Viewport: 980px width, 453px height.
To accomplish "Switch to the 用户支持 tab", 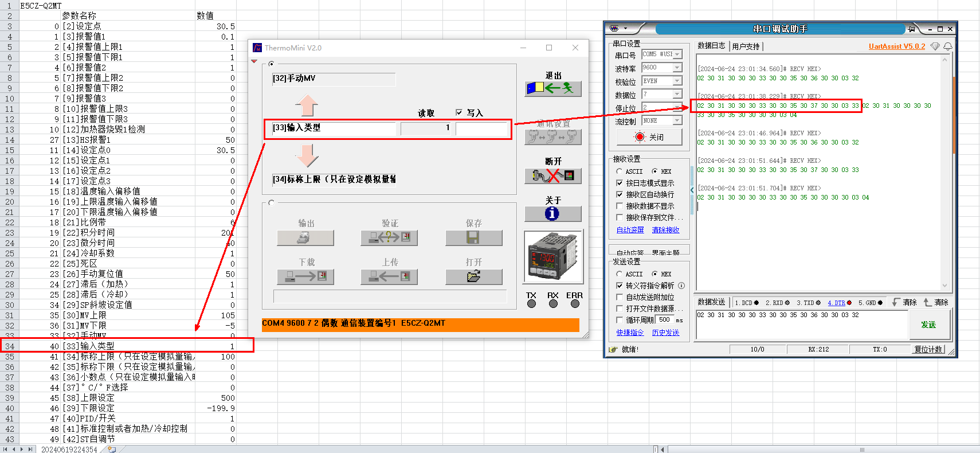I will point(746,46).
